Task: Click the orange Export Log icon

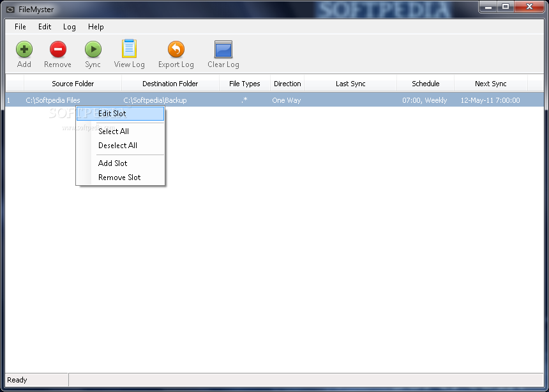Action: [x=176, y=49]
